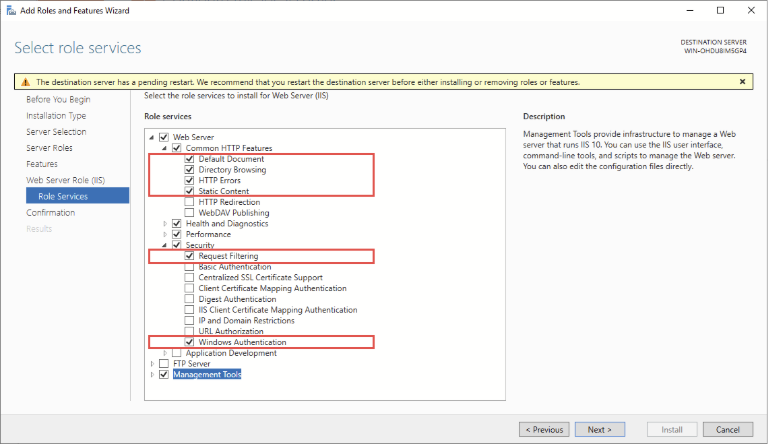768x444 pixels.
Task: Uncheck the Request Filtering checkbox
Action: pos(190,256)
